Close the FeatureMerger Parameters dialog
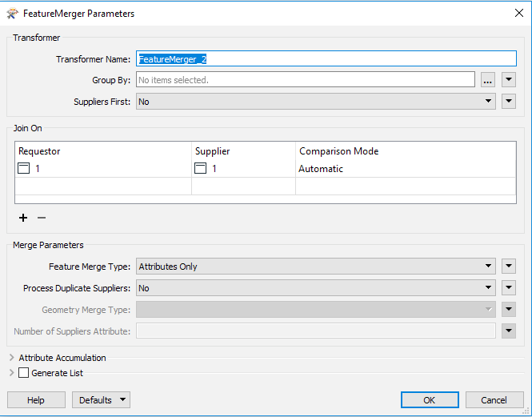 click(518, 14)
